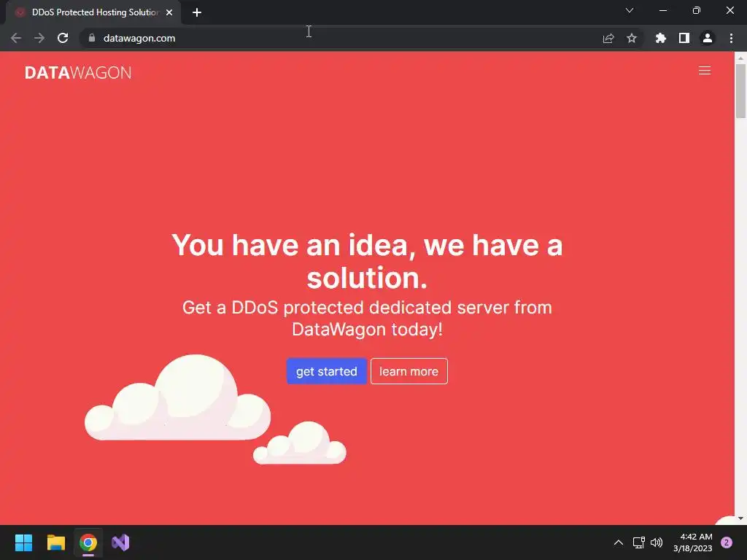Toggle Chrome side panel
This screenshot has height=560, width=747.
(684, 38)
